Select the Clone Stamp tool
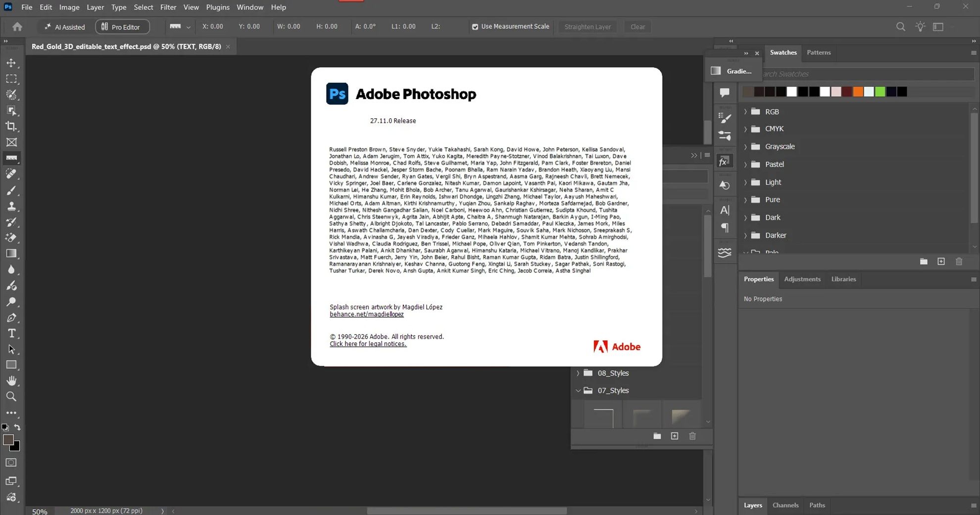 [11, 206]
